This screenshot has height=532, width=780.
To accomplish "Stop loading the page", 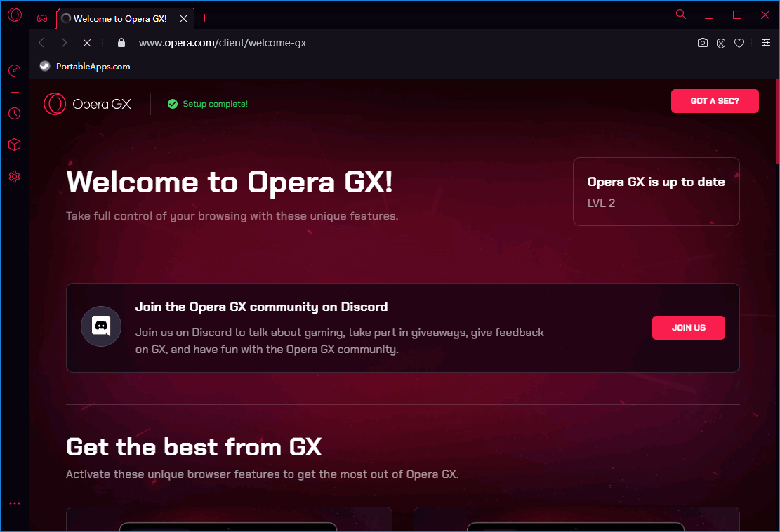I will 87,43.
